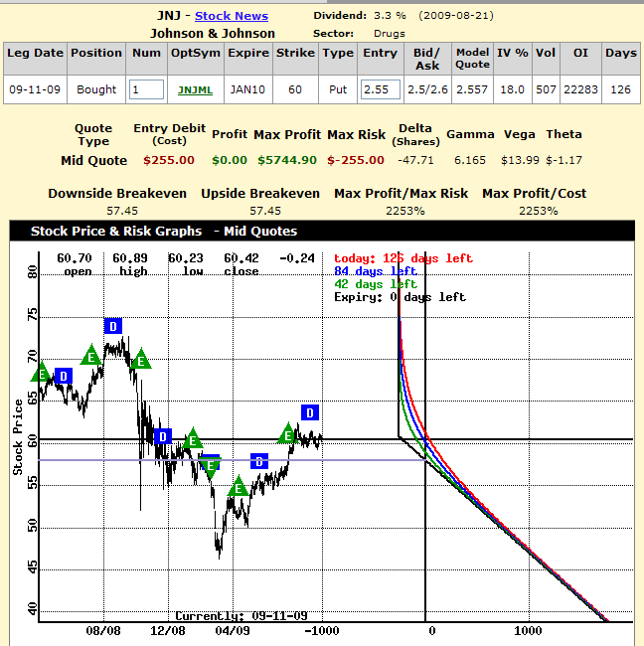The height and width of the screenshot is (646, 644).
Task: Click the leg date cell 09-11-09
Action: tap(35, 89)
